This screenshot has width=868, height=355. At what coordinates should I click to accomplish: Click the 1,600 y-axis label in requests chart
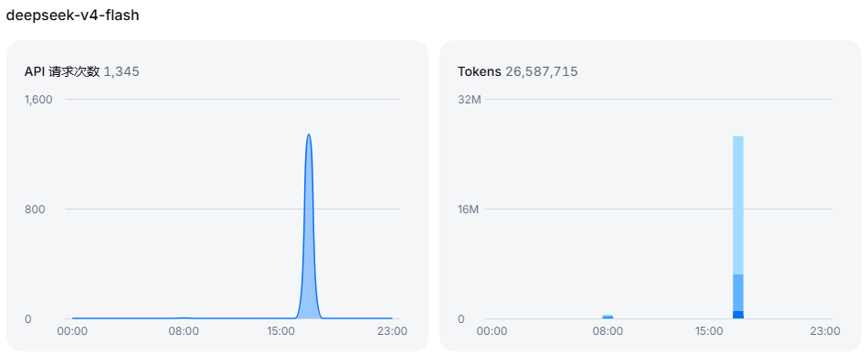pyautogui.click(x=38, y=100)
